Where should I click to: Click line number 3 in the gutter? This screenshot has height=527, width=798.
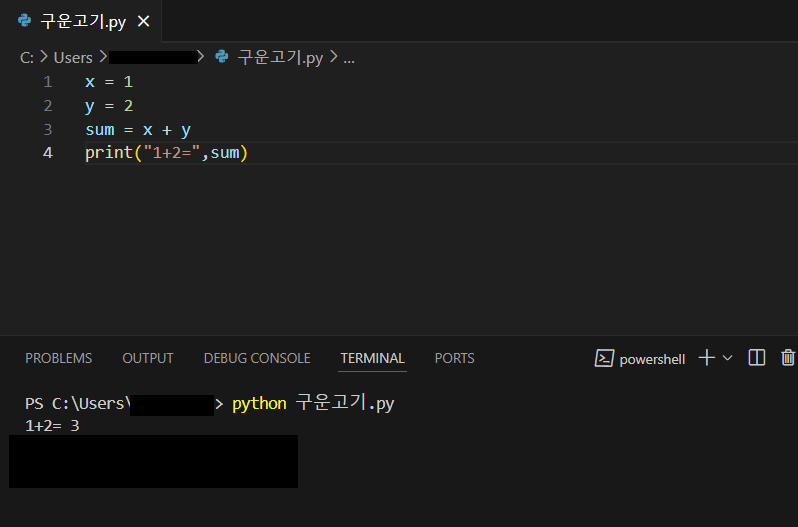click(47, 130)
